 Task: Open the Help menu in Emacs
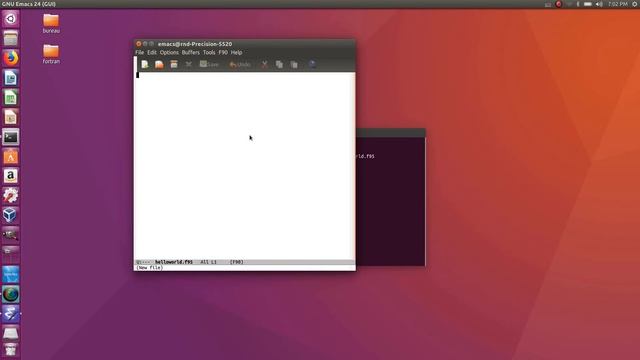click(236, 53)
